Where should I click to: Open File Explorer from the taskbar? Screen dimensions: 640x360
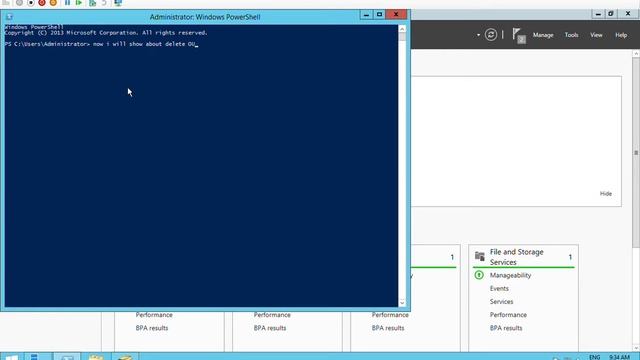pyautogui.click(x=96, y=357)
